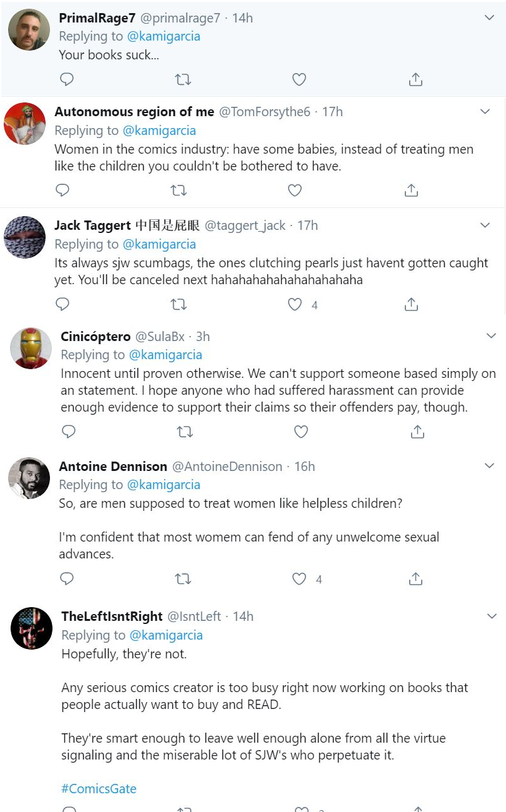Open the @IsntLeft handle
Screen dimensions: 506x812
pyautogui.click(x=194, y=616)
